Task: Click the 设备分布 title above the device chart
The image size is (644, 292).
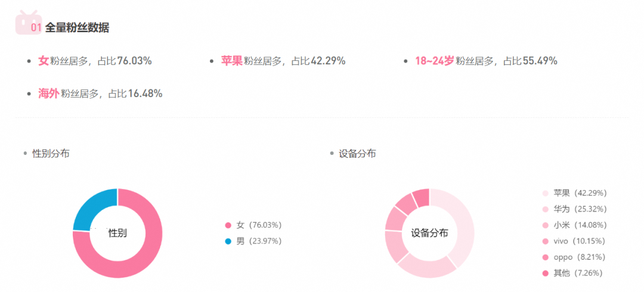Action: coord(357,154)
